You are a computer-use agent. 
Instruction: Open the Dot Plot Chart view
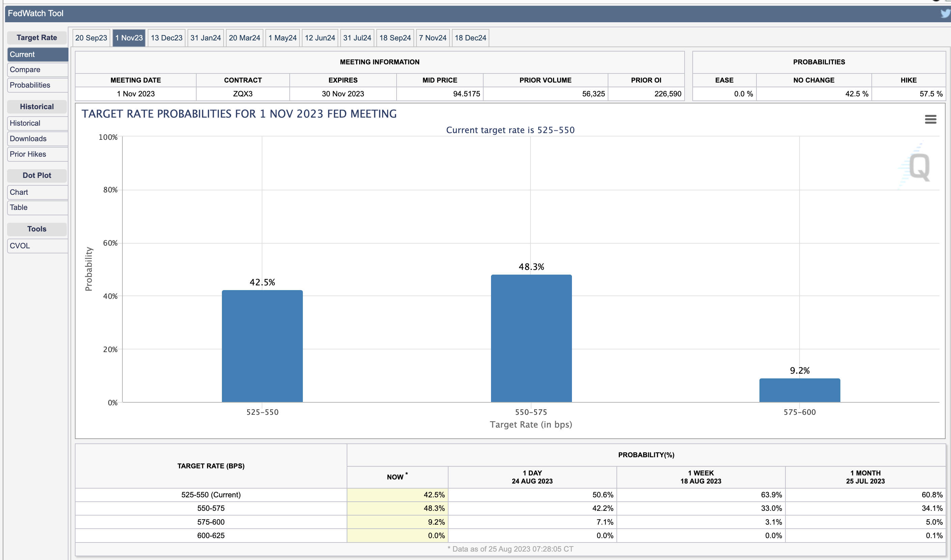(37, 192)
